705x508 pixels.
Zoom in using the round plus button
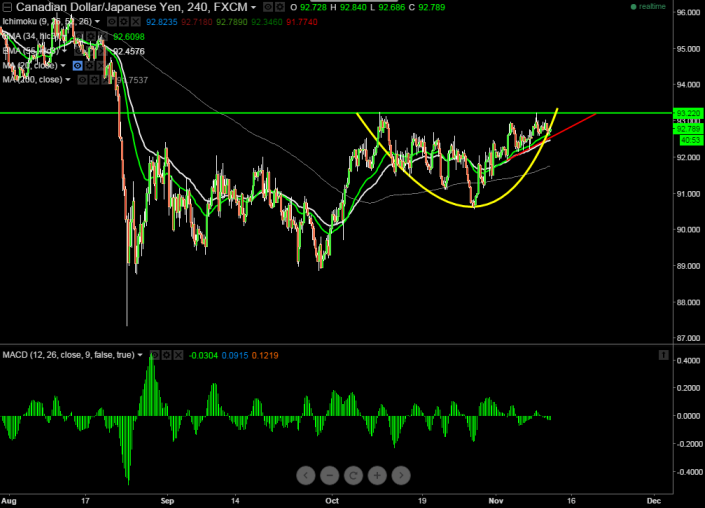(377, 475)
